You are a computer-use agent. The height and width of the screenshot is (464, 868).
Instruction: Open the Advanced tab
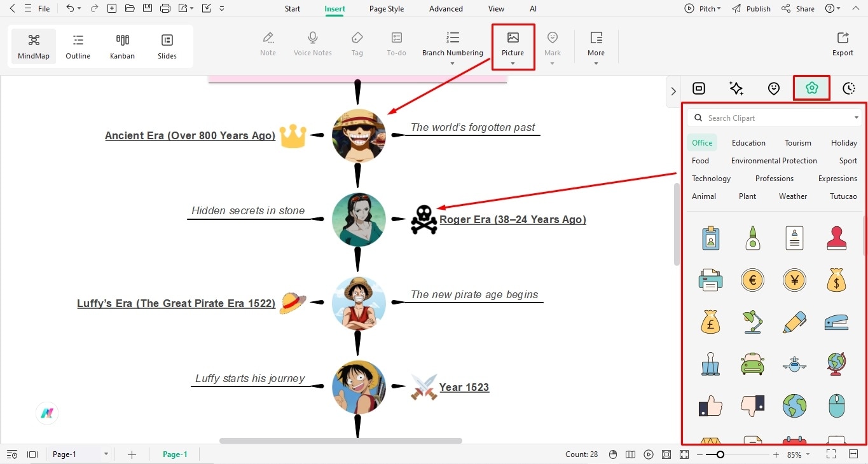click(x=446, y=9)
